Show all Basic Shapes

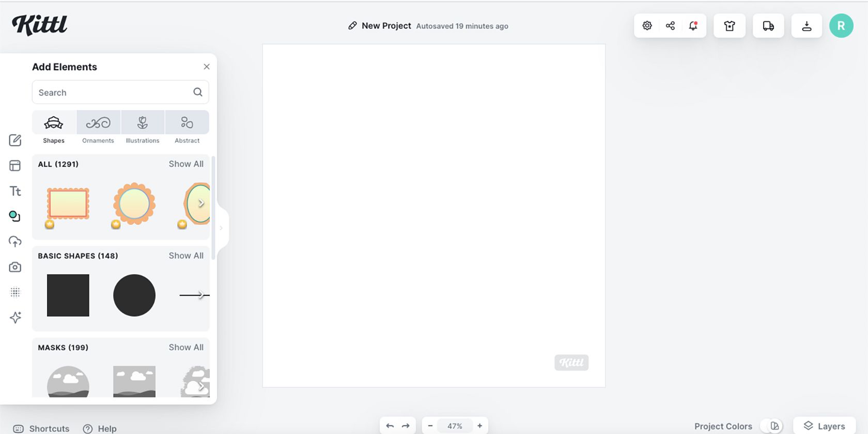coord(186,256)
